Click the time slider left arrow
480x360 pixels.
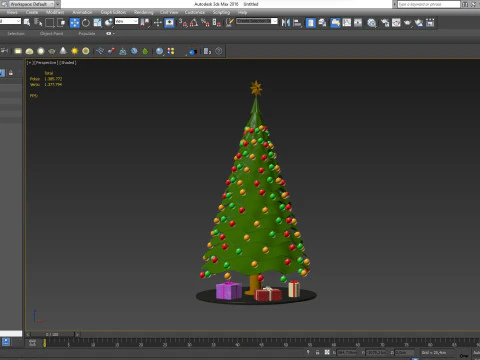click(28, 334)
